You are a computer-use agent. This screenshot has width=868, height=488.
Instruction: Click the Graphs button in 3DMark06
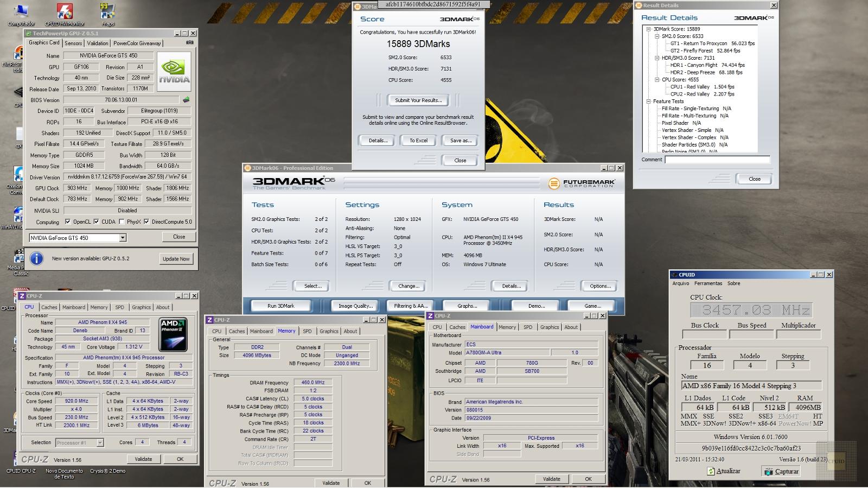(467, 306)
